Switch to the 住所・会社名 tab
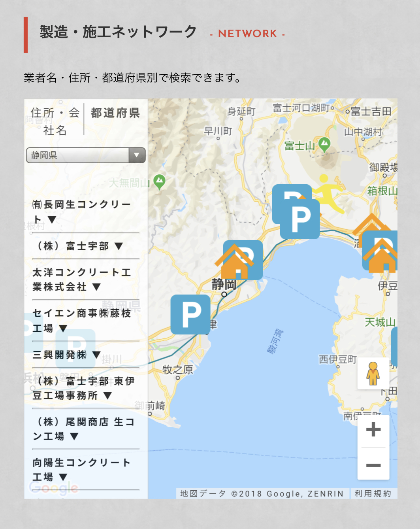The height and width of the screenshot is (529, 420). [55, 121]
